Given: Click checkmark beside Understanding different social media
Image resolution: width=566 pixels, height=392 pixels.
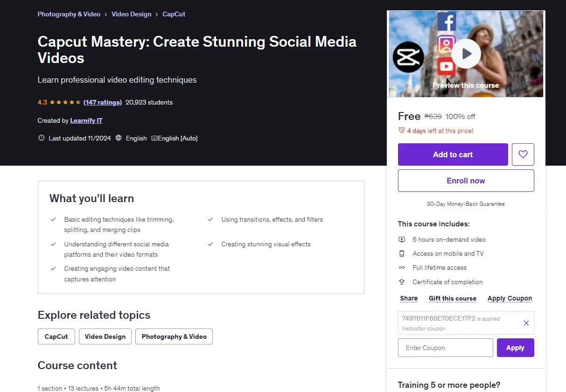Looking at the screenshot, I should pos(53,244).
